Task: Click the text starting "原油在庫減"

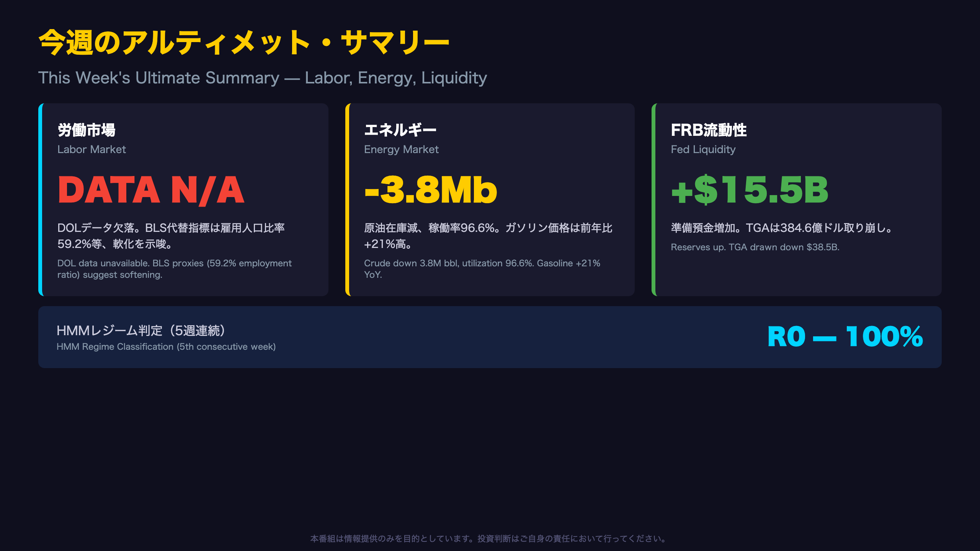Action: (488, 236)
